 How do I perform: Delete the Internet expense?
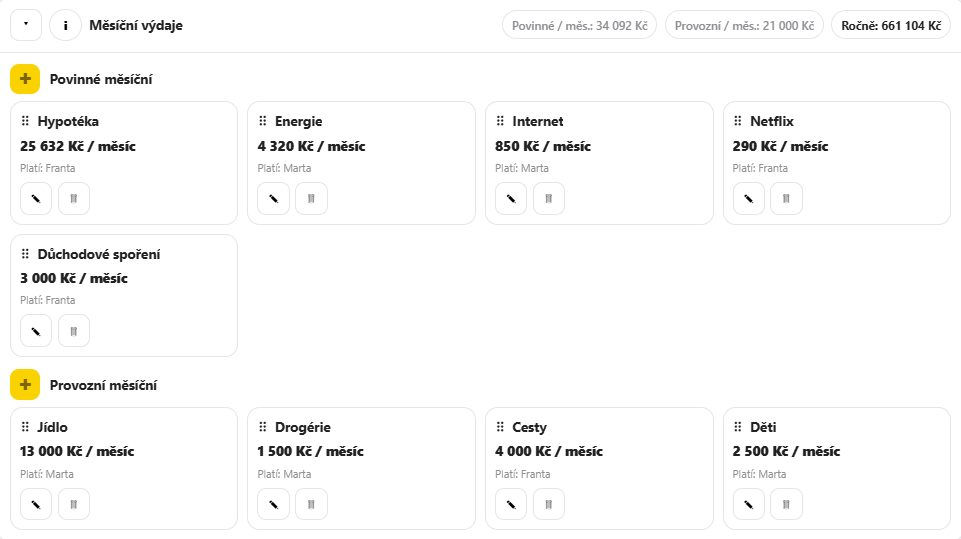pyautogui.click(x=549, y=199)
